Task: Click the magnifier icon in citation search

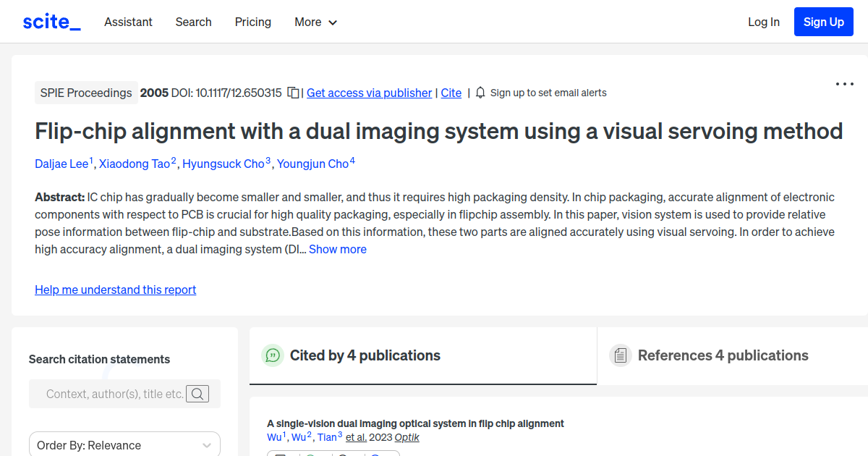Action: (x=197, y=394)
